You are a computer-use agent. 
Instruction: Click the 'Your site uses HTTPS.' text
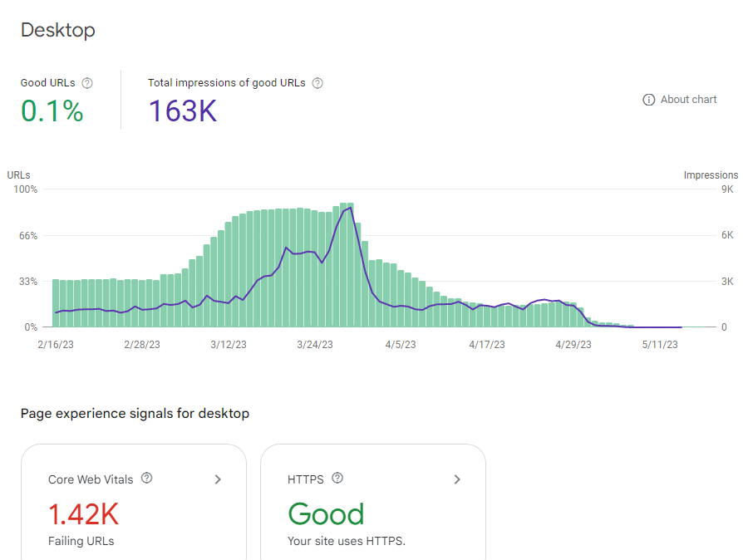coord(347,541)
